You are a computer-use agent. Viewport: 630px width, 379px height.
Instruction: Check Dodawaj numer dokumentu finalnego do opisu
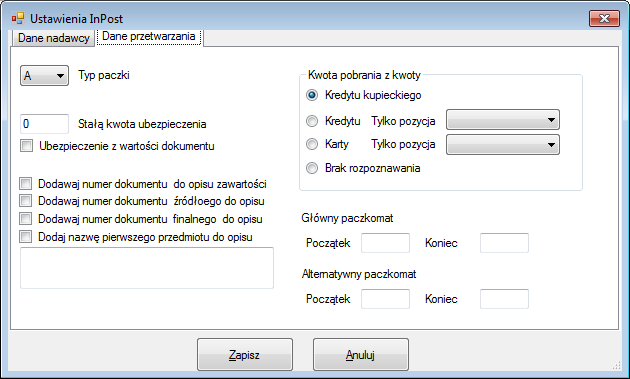[25, 219]
